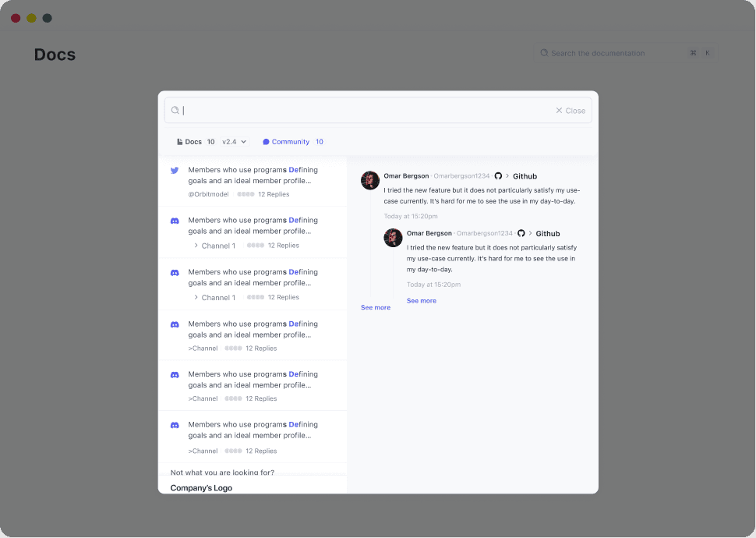Image resolution: width=756 pixels, height=538 pixels.
Task: Close the search modal with Close button
Action: tap(571, 111)
